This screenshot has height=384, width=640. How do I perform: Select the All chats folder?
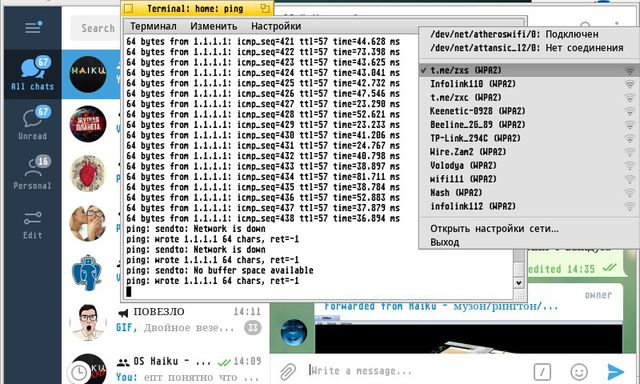[x=33, y=74]
